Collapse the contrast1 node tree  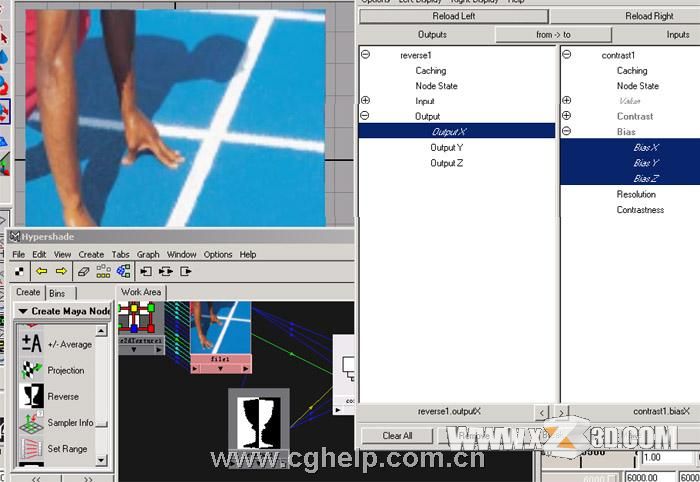[x=567, y=54]
